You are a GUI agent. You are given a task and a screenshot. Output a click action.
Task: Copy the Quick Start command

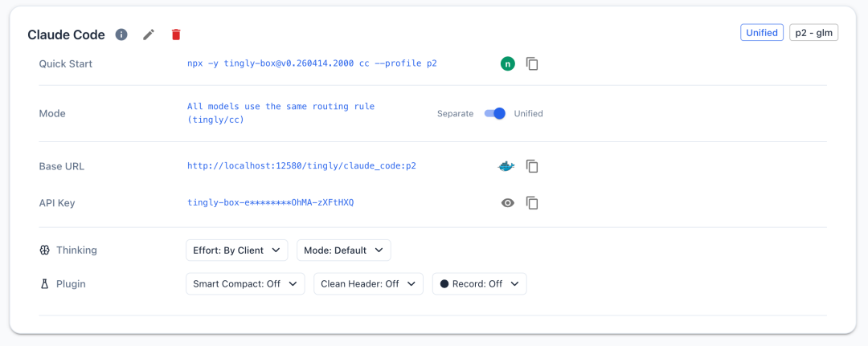click(532, 63)
